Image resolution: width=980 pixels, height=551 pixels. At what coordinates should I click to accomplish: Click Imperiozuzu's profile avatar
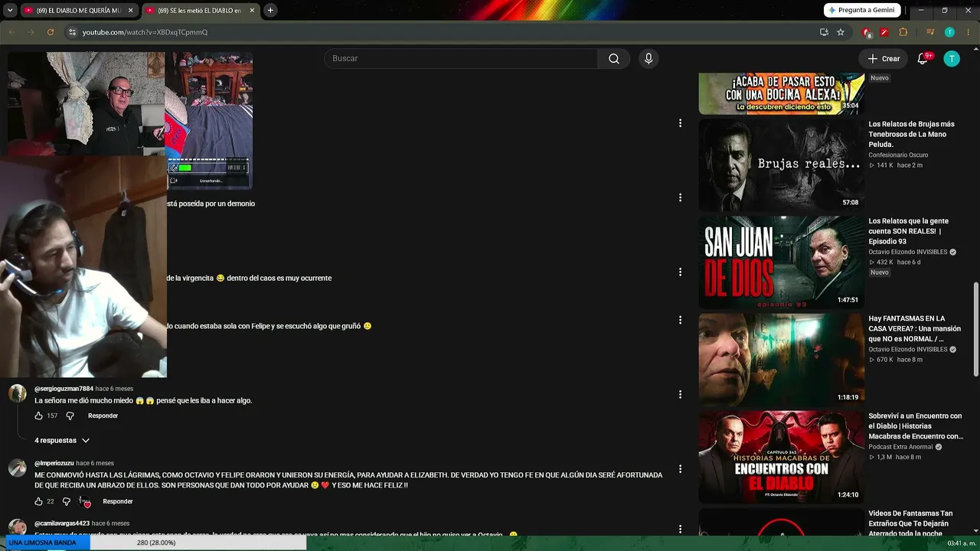click(18, 468)
